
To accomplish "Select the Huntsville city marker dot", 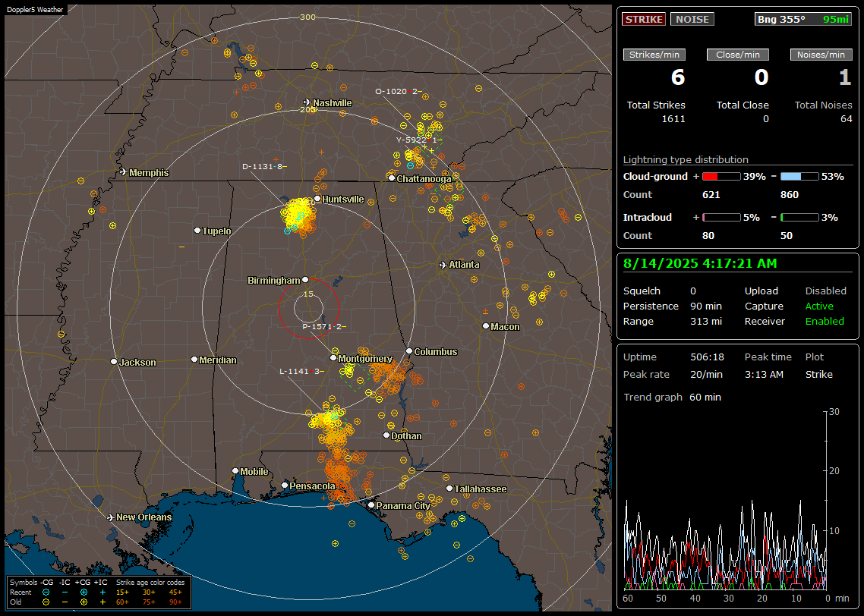I will pyautogui.click(x=317, y=199).
